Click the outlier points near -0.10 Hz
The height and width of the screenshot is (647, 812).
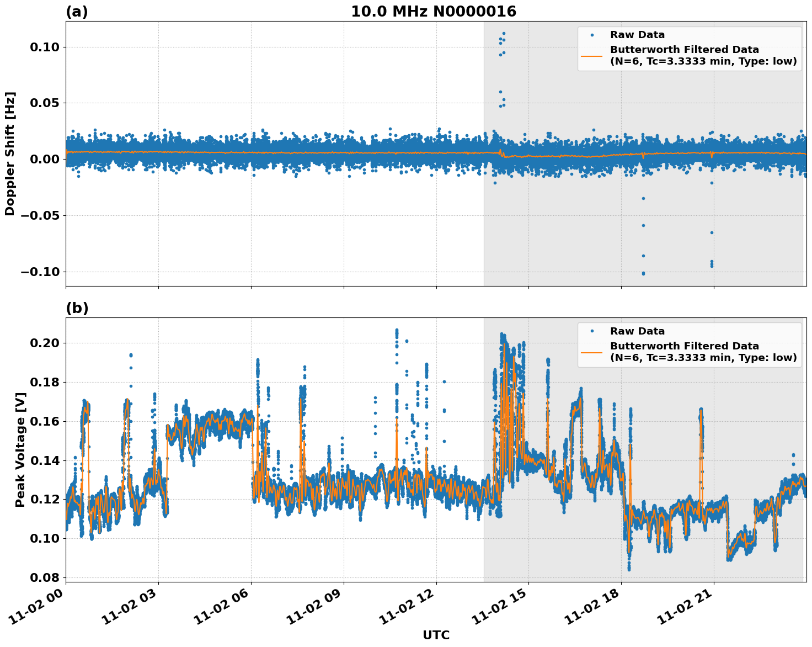point(644,272)
